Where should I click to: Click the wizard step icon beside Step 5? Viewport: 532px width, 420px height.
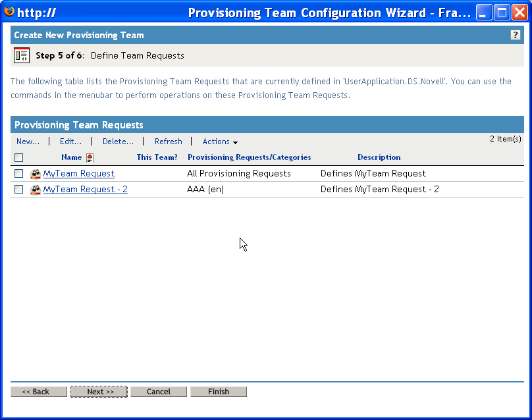22,55
